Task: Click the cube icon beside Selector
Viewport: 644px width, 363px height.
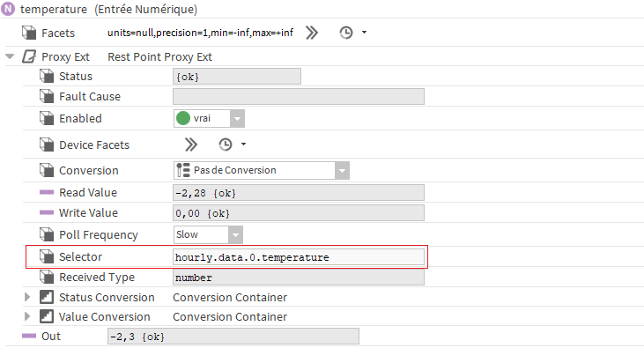Action: pyautogui.click(x=47, y=256)
